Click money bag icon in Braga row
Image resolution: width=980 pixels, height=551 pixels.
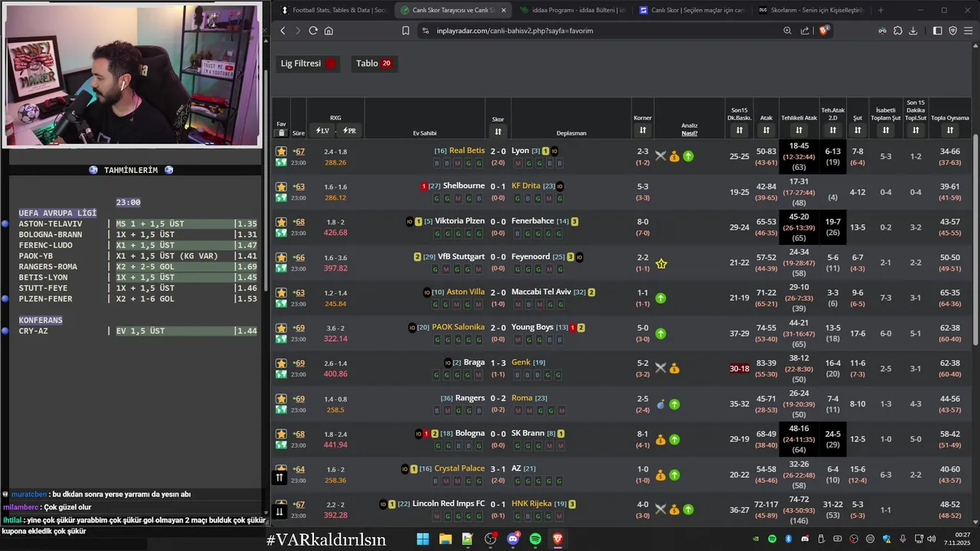click(675, 368)
